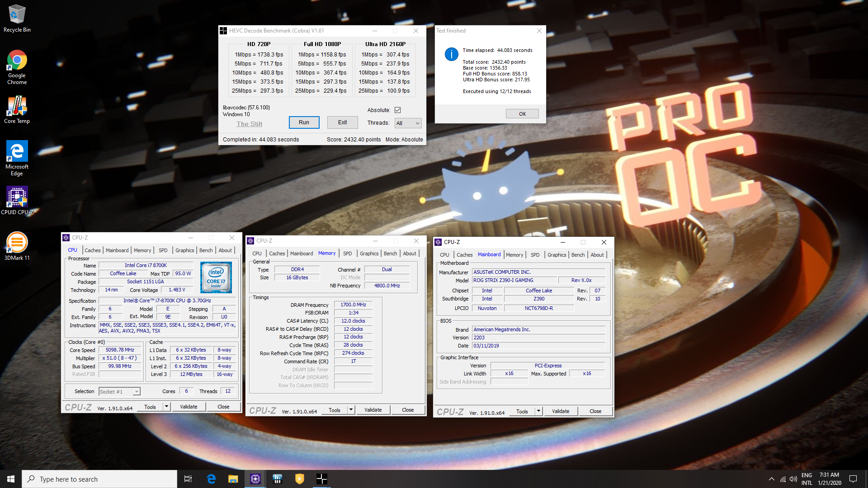The image size is (868, 488).
Task: Close the HEVC Decode Benchmark window
Action: coord(416,31)
